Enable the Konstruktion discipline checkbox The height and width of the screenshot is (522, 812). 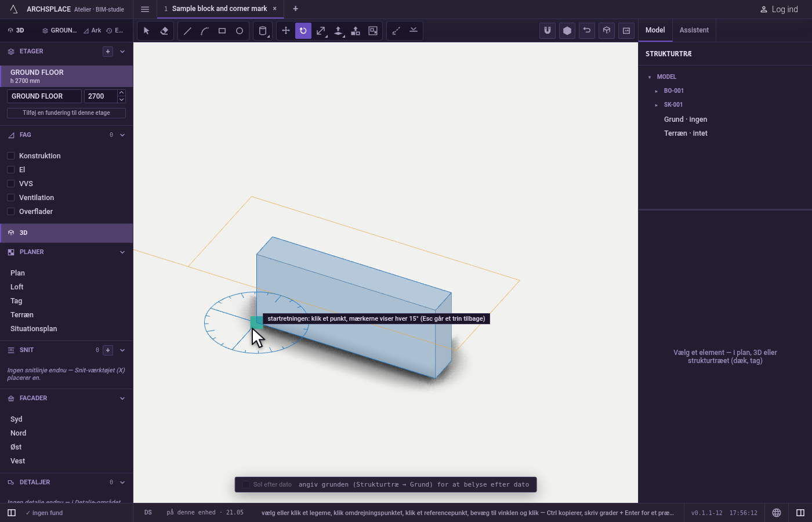click(x=10, y=156)
